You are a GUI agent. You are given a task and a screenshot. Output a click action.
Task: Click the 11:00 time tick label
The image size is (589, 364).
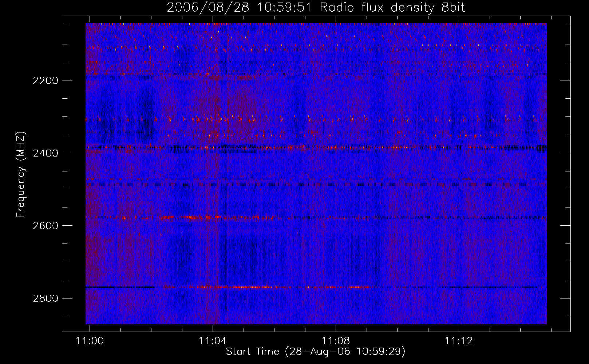point(90,341)
